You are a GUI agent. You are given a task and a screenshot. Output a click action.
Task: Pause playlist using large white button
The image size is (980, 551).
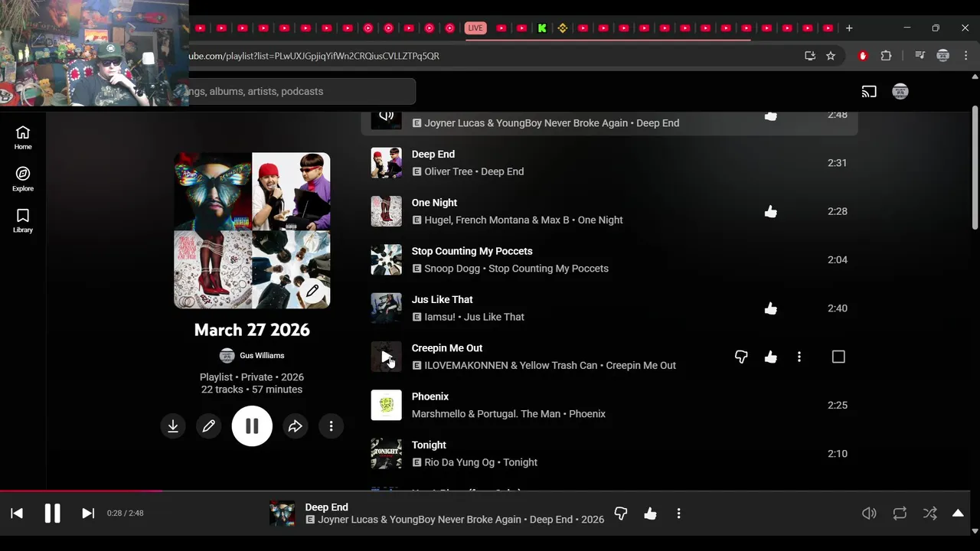click(252, 426)
